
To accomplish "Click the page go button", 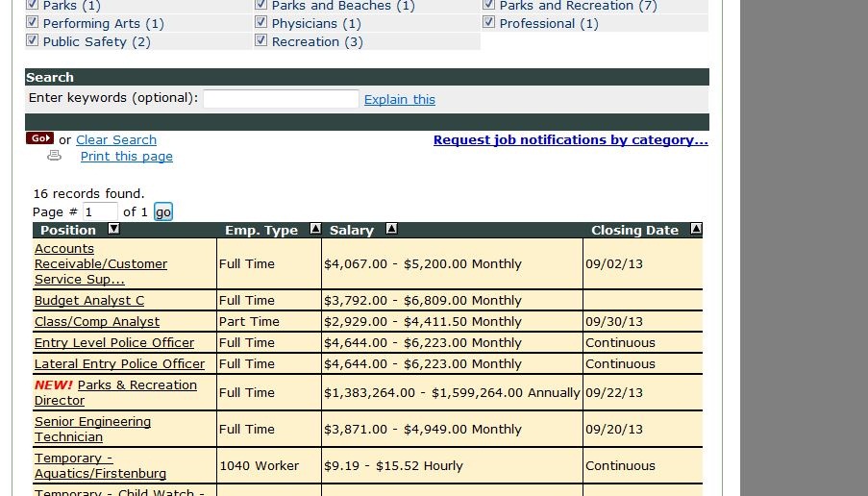I will (163, 212).
